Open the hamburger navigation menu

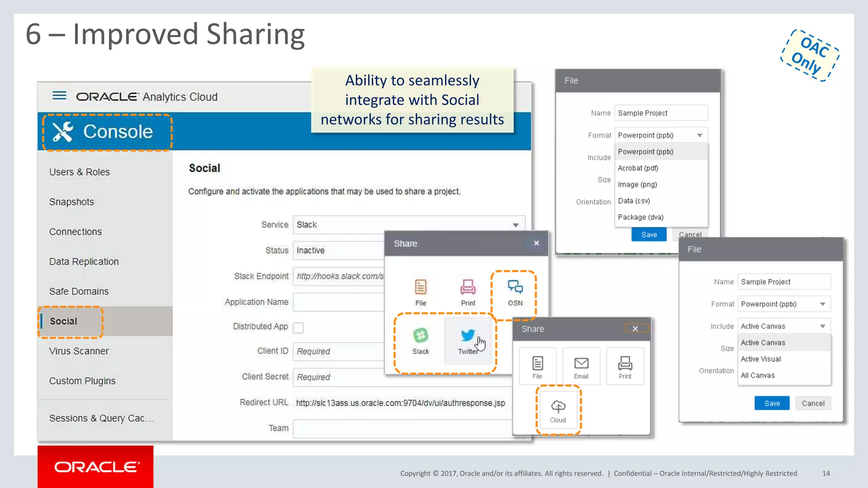click(59, 96)
